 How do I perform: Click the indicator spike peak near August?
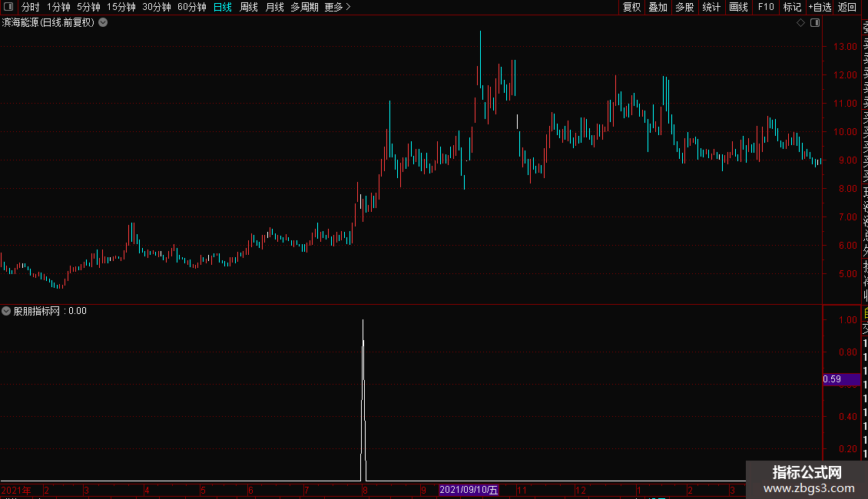pos(363,320)
